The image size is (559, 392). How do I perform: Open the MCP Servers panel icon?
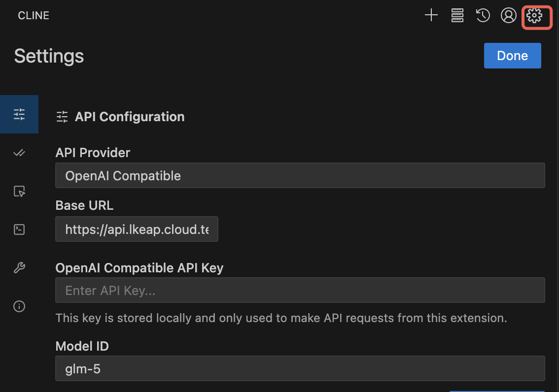coord(457,16)
